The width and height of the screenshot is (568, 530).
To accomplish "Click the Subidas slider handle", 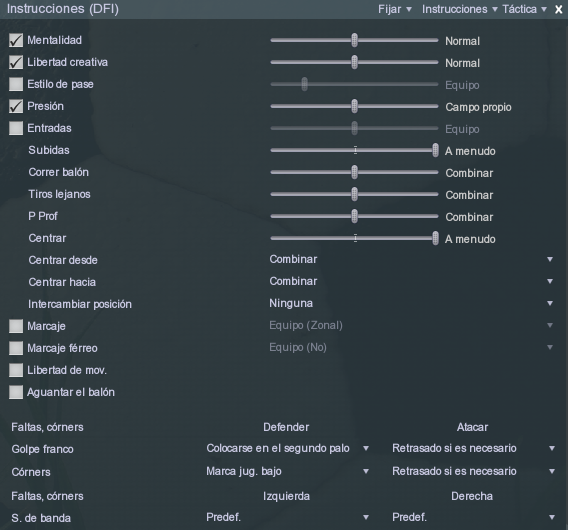I will coord(435,150).
